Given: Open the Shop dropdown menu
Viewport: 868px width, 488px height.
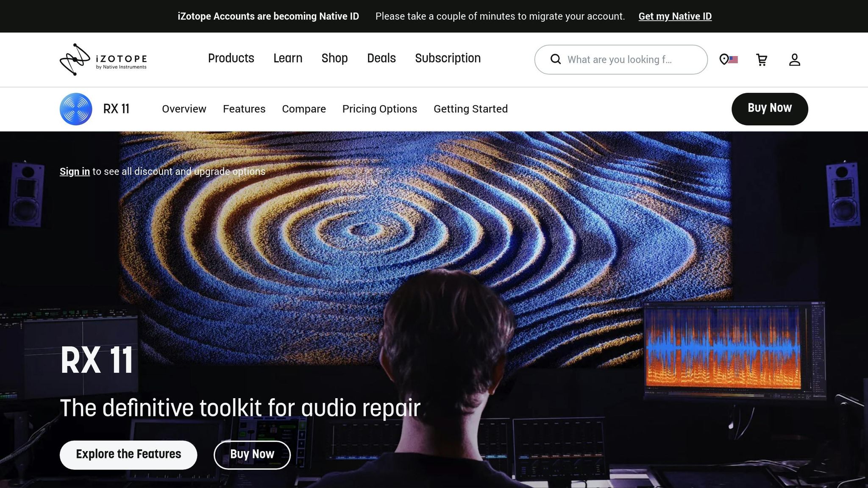Looking at the screenshot, I should click(x=334, y=58).
